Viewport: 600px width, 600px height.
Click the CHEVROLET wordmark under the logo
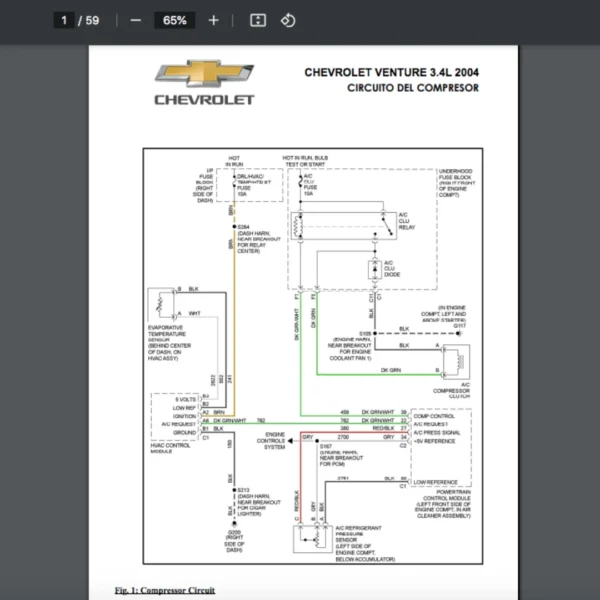click(x=204, y=100)
